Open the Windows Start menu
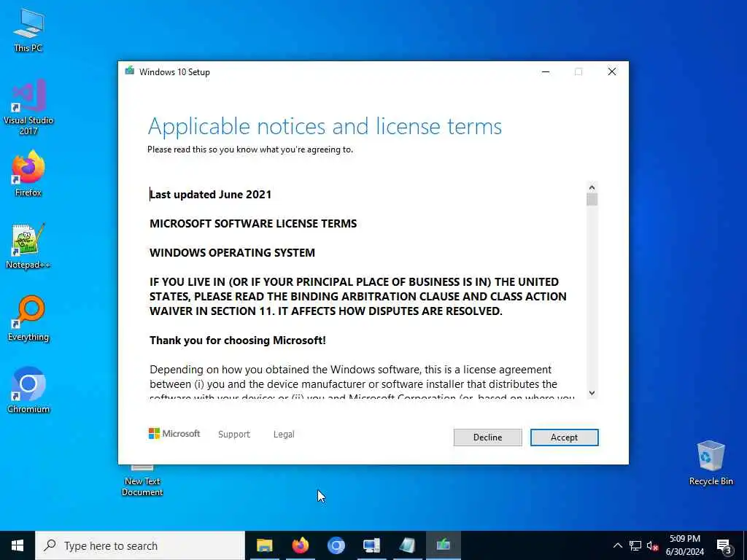747x560 pixels. pyautogui.click(x=18, y=545)
